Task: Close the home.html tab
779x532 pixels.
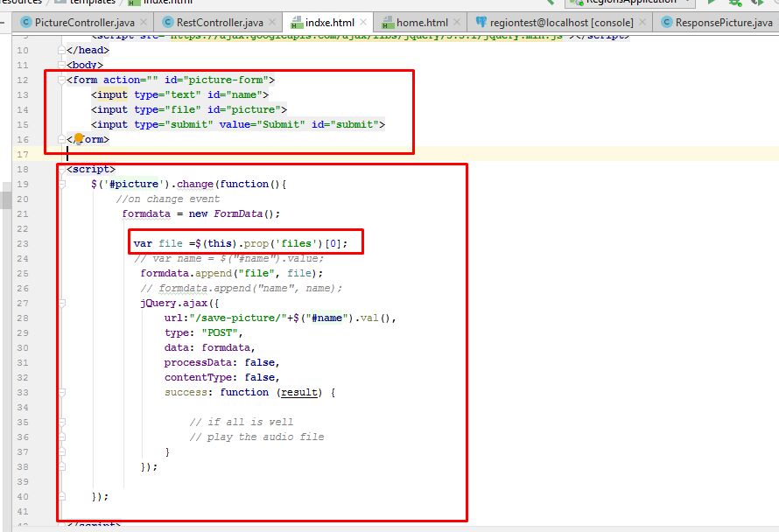Action: tap(457, 23)
